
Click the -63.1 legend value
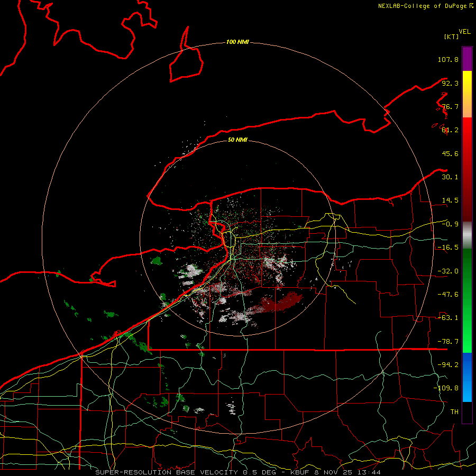(448, 318)
